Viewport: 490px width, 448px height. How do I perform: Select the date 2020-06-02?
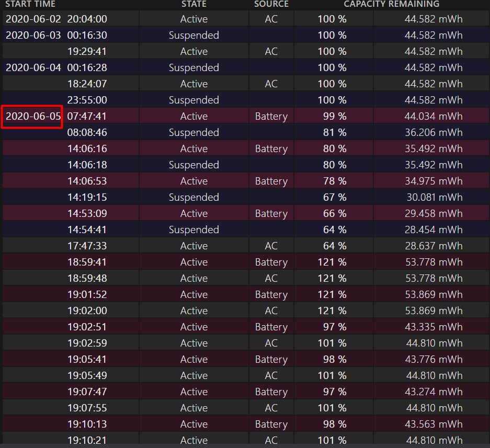pyautogui.click(x=33, y=19)
